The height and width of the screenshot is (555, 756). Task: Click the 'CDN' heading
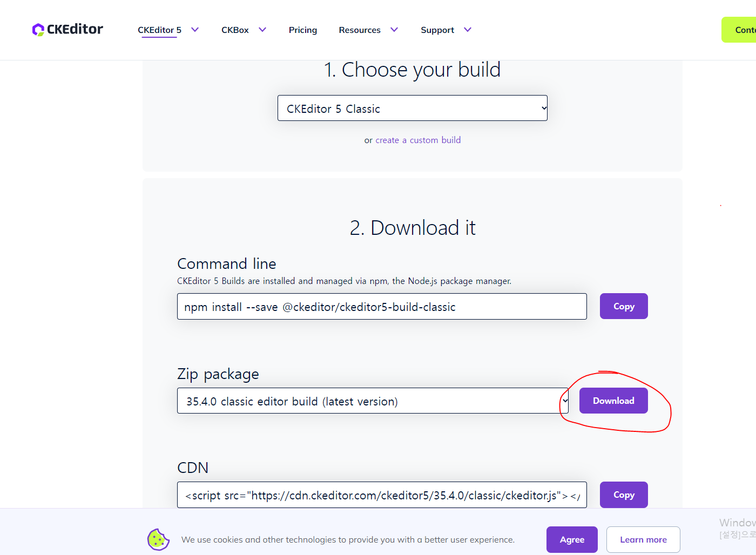193,468
